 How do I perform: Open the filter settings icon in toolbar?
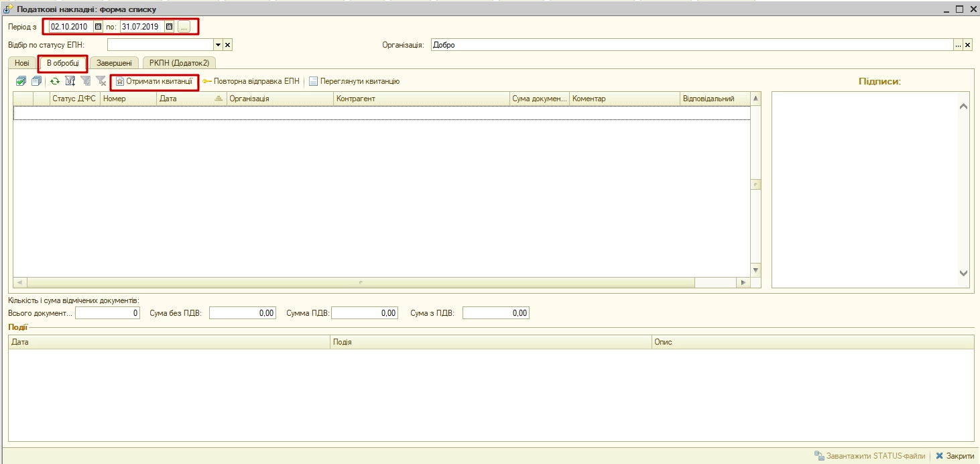(70, 81)
